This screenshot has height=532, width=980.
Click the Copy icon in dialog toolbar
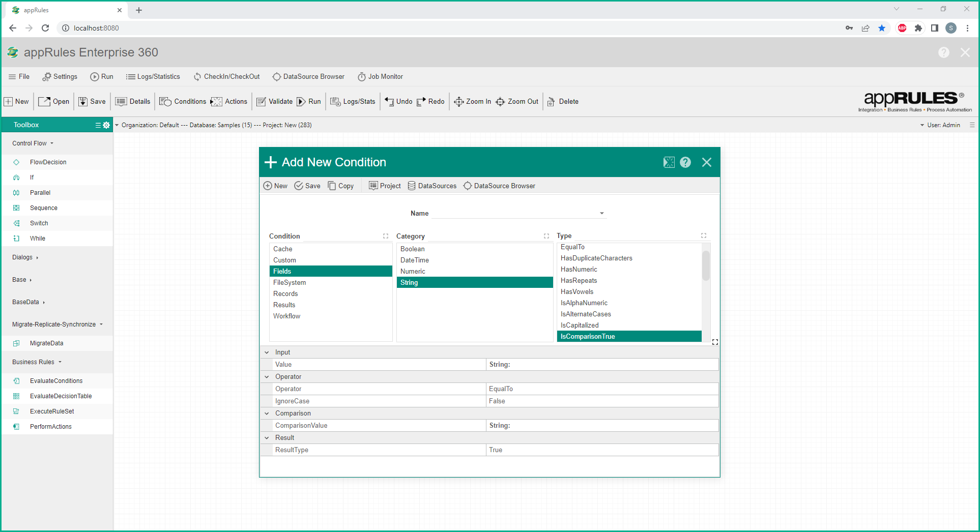click(x=332, y=186)
